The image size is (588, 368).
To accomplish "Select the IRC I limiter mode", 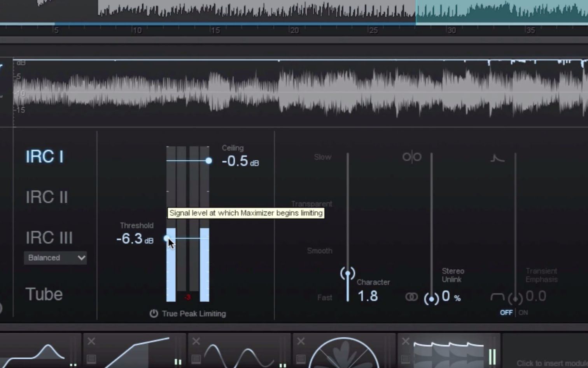I will pos(44,157).
